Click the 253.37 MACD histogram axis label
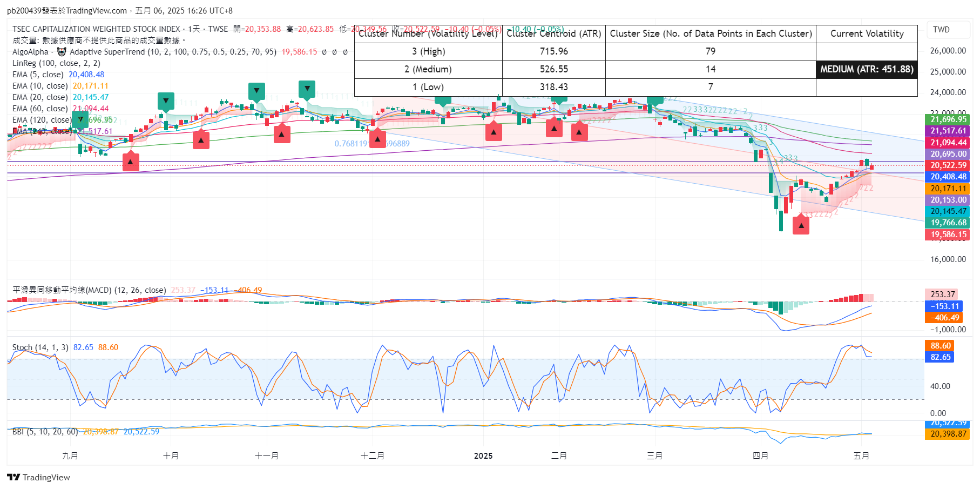Viewport: 980px width, 489px height. (x=942, y=294)
